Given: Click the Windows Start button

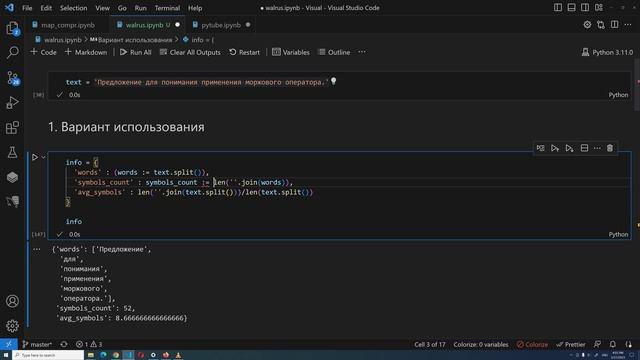Looking at the screenshot, I should 6,355.
